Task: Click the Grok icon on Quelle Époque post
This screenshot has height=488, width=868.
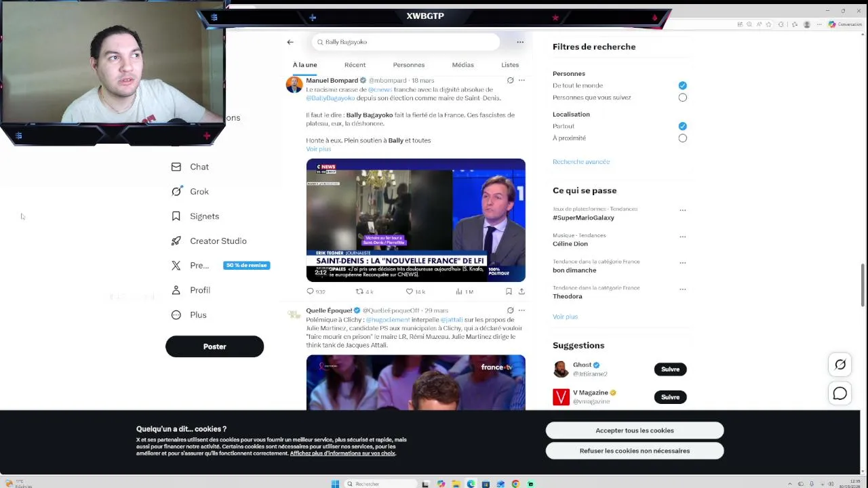Action: [x=510, y=310]
